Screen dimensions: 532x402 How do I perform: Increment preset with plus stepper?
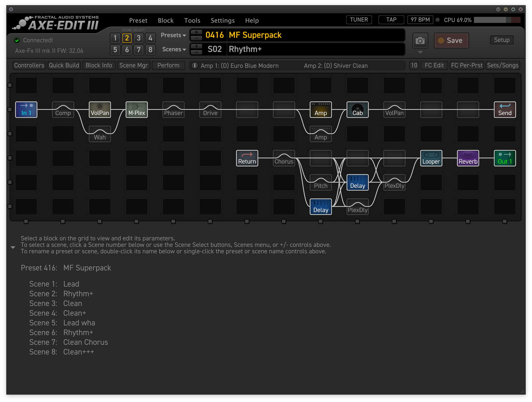pyautogui.click(x=196, y=32)
